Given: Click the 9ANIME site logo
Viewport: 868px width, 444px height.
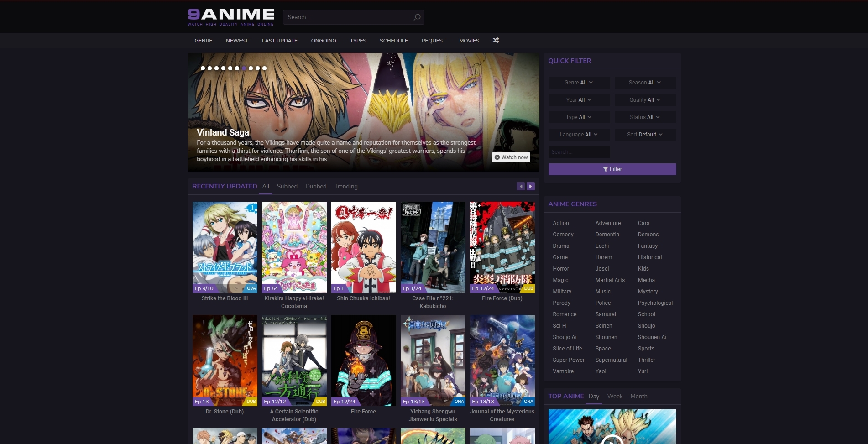Looking at the screenshot, I should click(231, 17).
